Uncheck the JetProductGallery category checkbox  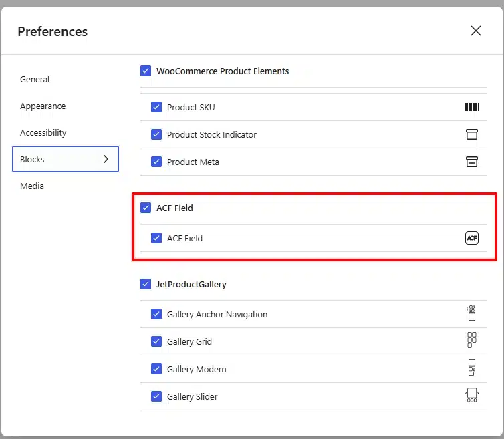146,284
